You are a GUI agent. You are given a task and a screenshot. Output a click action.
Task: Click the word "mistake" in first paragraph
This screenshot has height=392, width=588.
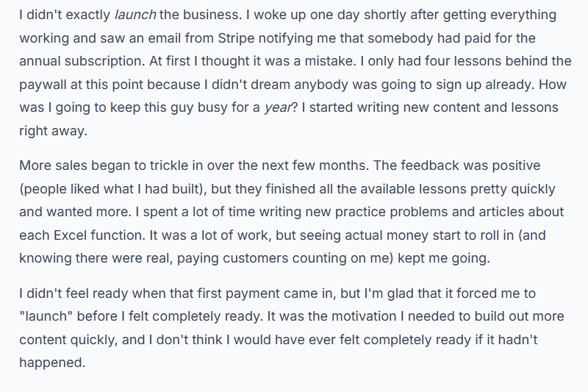pyautogui.click(x=329, y=61)
